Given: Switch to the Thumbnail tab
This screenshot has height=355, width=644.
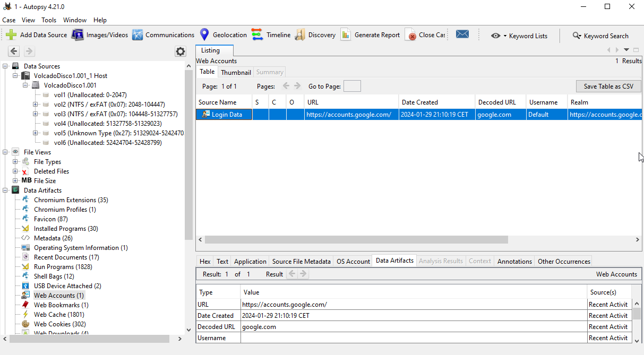Looking at the screenshot, I should pyautogui.click(x=236, y=72).
